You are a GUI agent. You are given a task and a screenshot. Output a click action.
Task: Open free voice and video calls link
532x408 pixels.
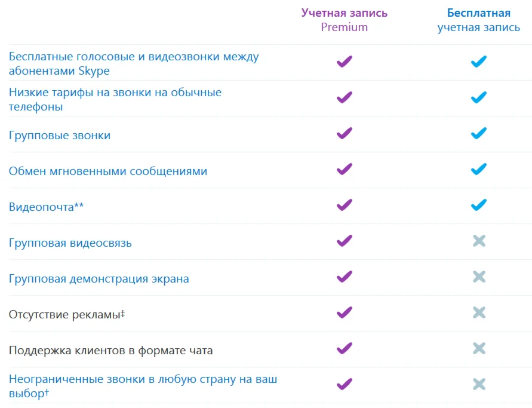pyautogui.click(x=133, y=63)
